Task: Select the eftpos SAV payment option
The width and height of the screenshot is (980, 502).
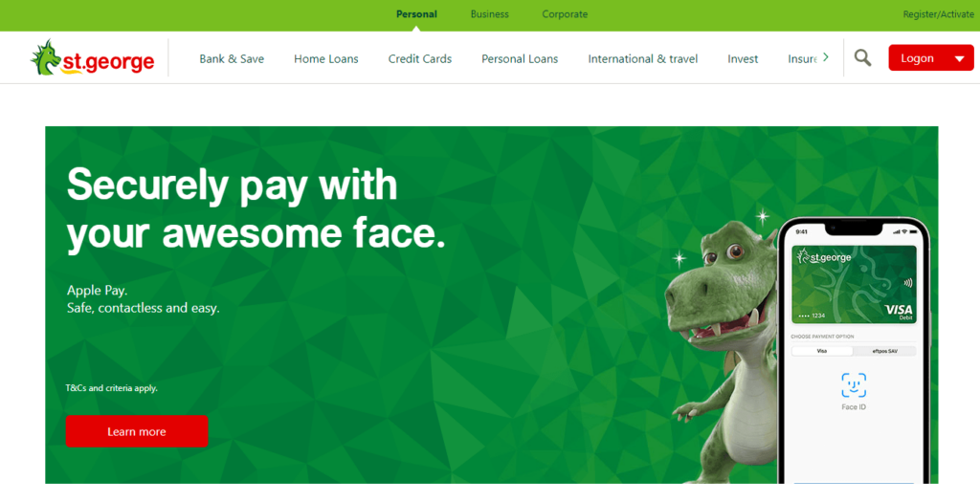Action: click(x=884, y=351)
